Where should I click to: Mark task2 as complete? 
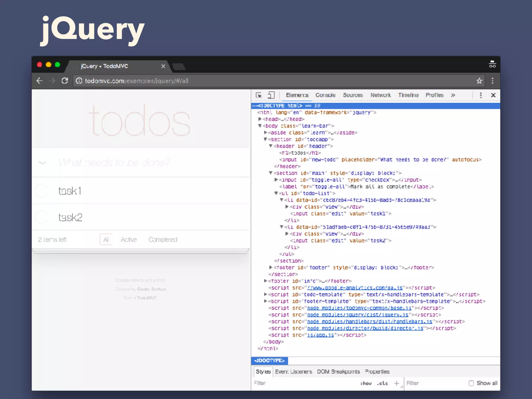pyautogui.click(x=42, y=217)
